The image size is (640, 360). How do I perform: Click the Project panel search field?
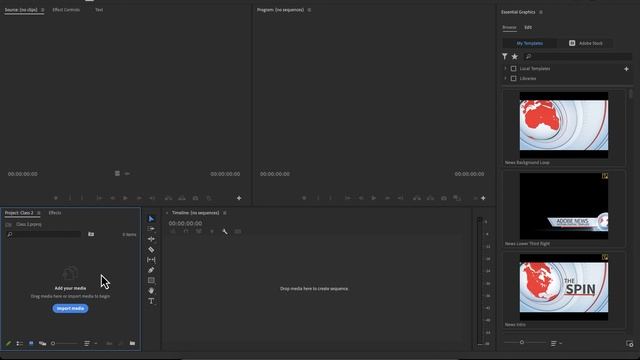tap(44, 234)
